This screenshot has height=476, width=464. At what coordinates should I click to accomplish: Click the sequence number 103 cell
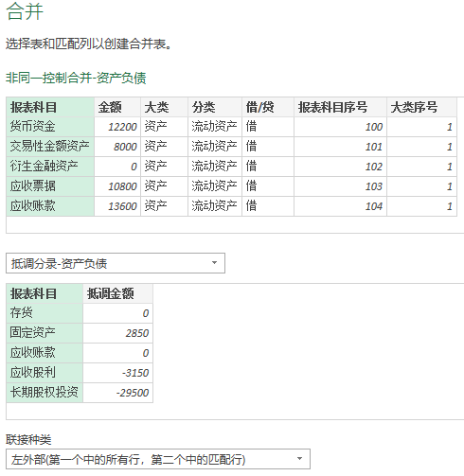(x=340, y=186)
